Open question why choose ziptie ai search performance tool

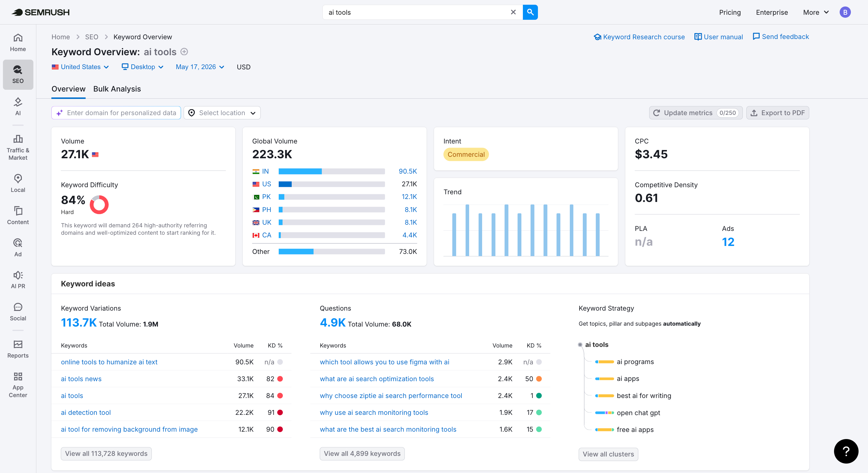(391, 396)
